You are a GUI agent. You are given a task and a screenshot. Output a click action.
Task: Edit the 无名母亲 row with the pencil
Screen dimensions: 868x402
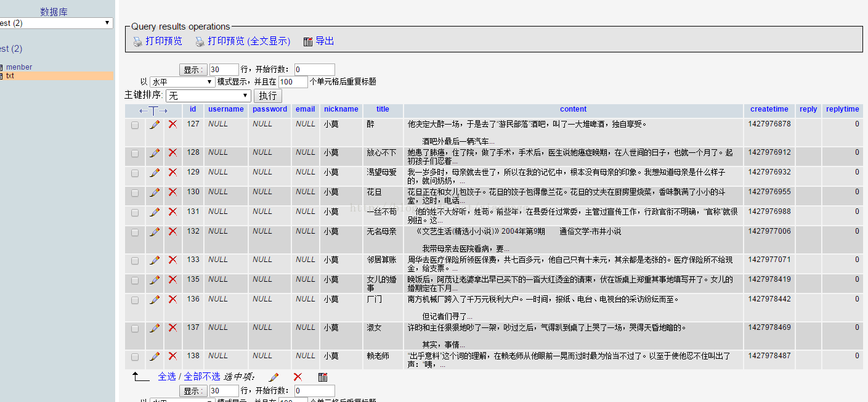tap(155, 231)
